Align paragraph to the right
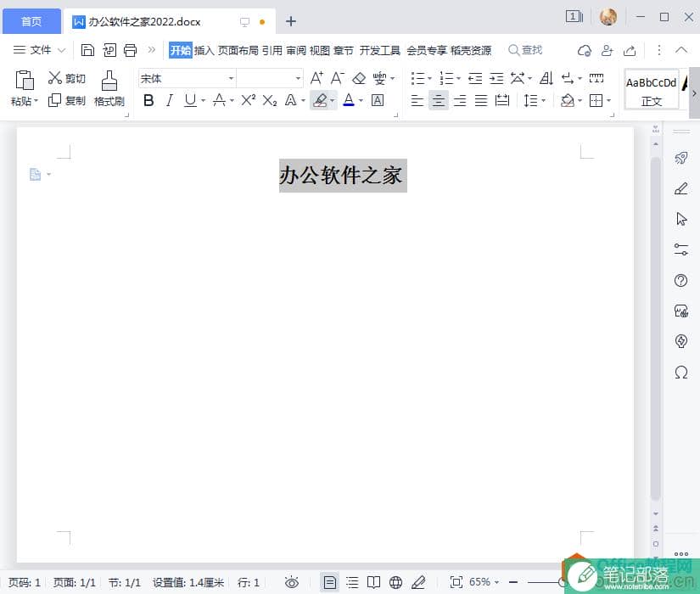Image resolution: width=700 pixels, height=594 pixels. [x=460, y=100]
